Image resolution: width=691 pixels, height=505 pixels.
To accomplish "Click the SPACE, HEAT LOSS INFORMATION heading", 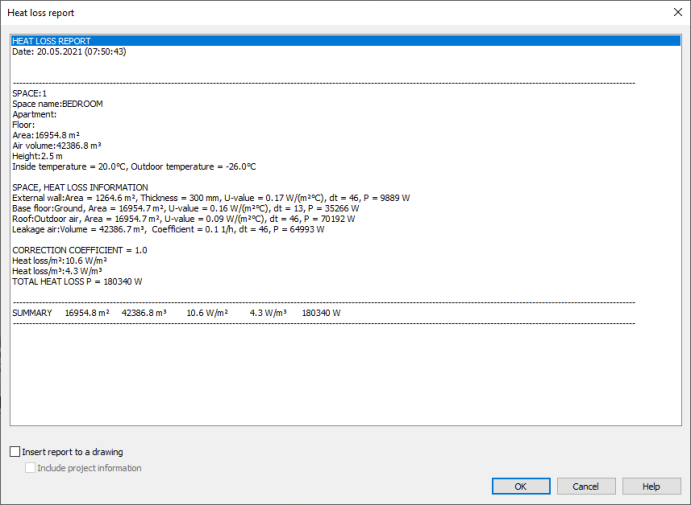I will click(80, 188).
